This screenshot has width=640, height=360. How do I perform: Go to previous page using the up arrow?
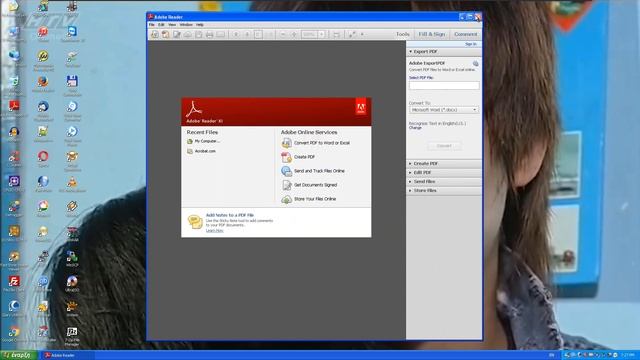236,35
